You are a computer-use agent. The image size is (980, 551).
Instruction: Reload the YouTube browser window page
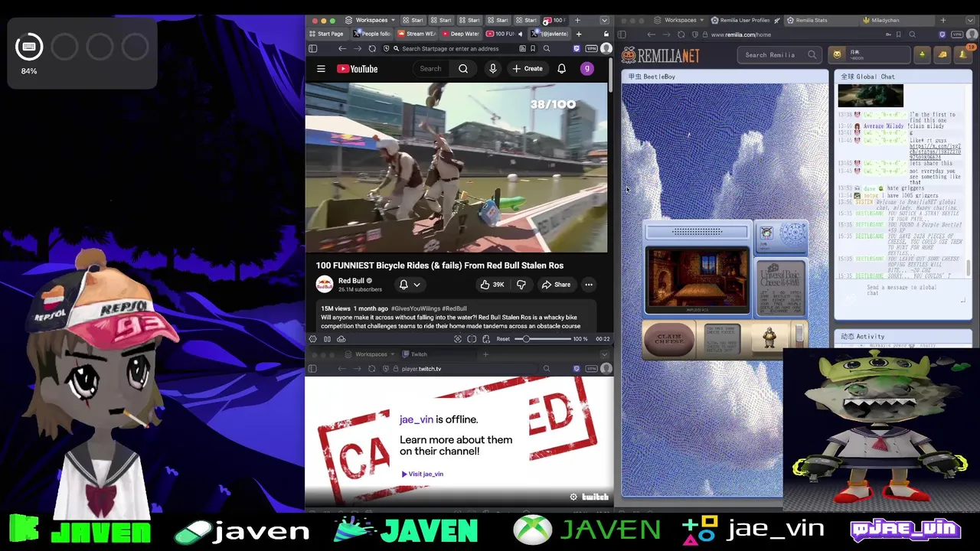tap(372, 48)
